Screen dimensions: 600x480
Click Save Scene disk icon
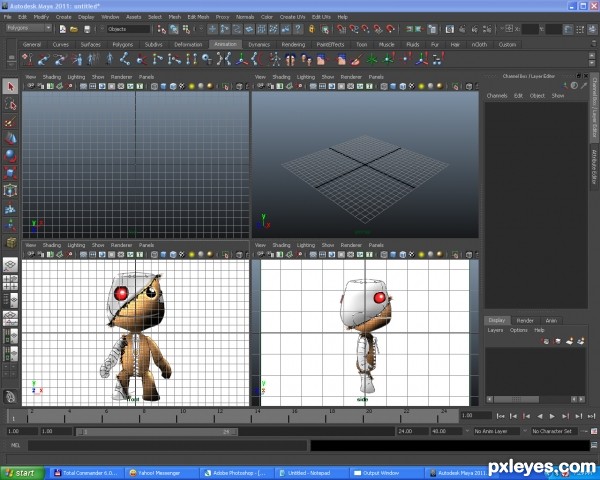point(87,29)
